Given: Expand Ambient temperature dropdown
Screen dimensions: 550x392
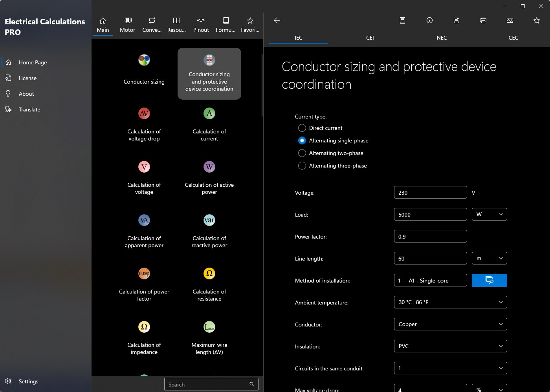Looking at the screenshot, I should (450, 302).
